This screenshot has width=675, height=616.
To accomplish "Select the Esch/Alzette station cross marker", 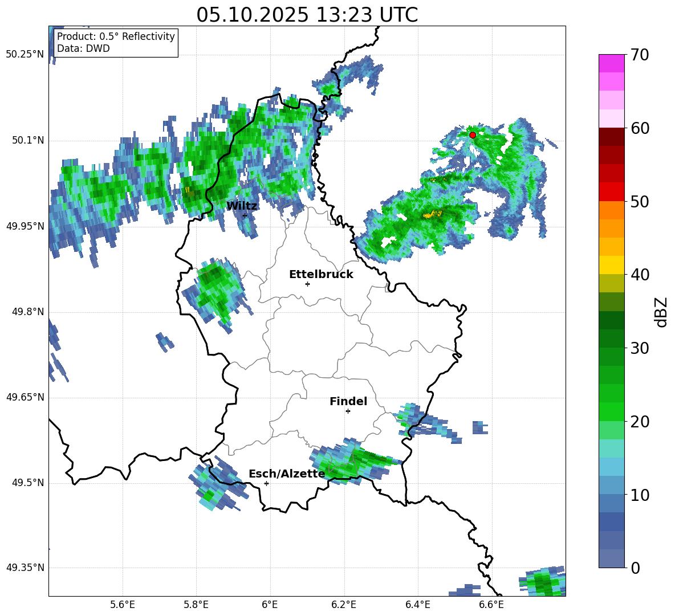I will (266, 483).
